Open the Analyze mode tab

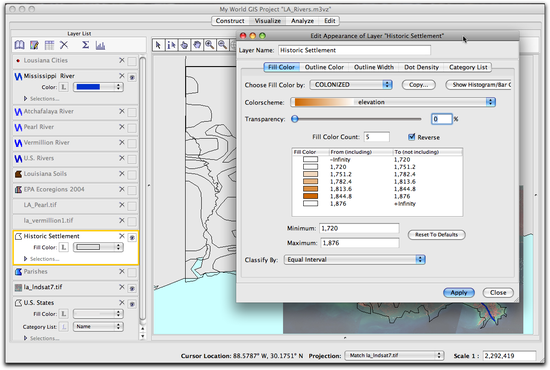pos(302,21)
